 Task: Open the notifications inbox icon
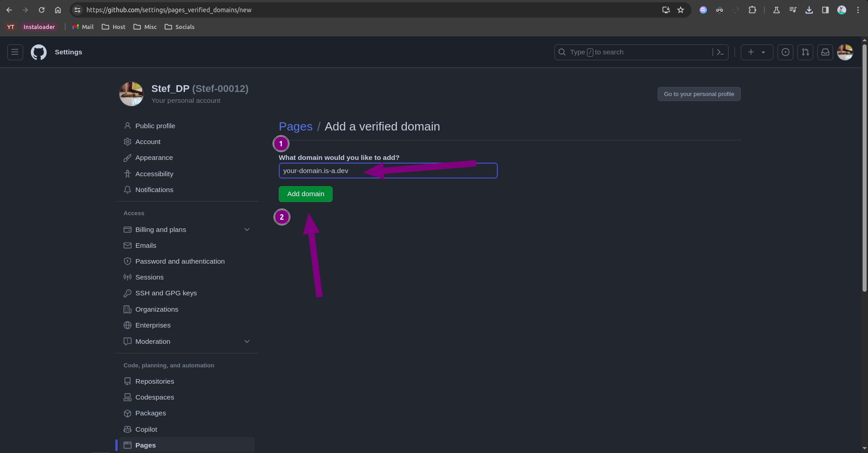click(x=825, y=52)
